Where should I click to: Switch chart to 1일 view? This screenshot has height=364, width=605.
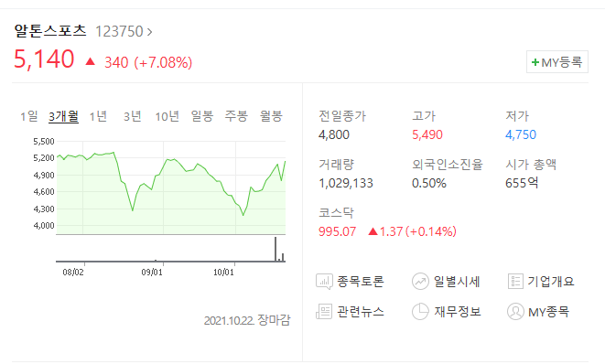click(29, 116)
